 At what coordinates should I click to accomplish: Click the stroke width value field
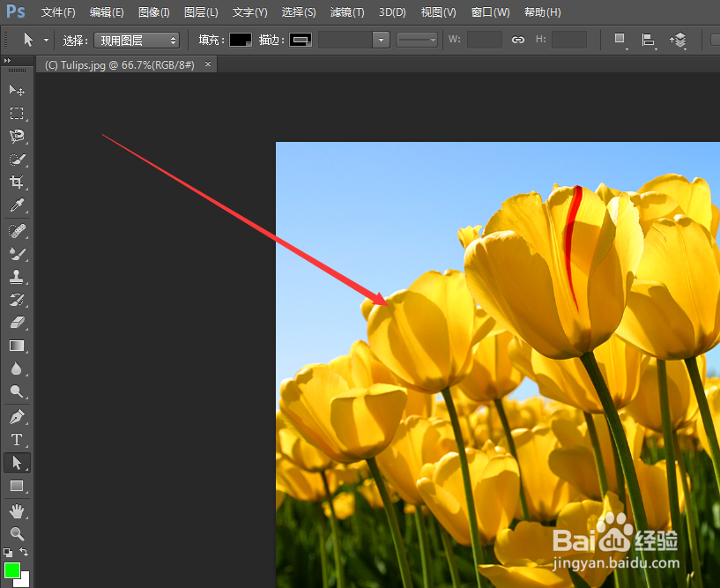pyautogui.click(x=345, y=40)
